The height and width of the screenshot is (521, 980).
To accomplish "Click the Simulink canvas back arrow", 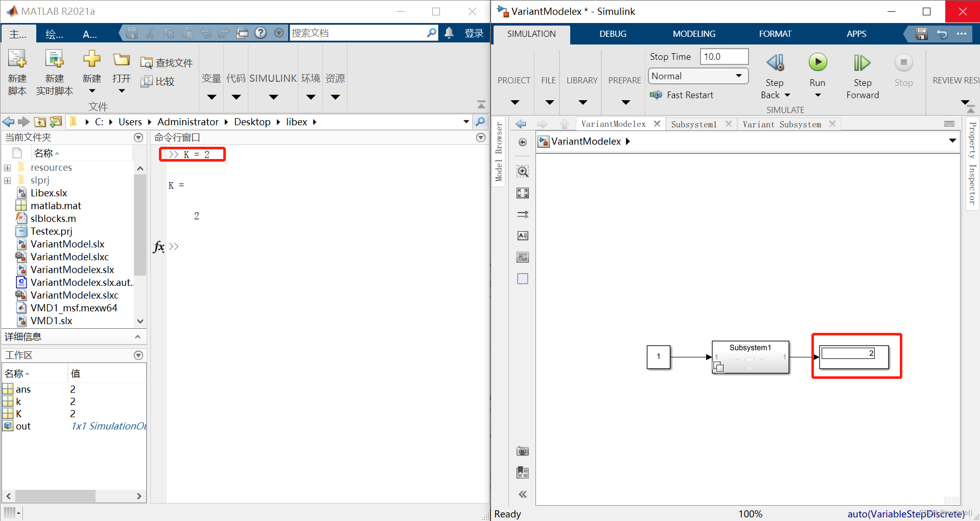I will tap(521, 124).
